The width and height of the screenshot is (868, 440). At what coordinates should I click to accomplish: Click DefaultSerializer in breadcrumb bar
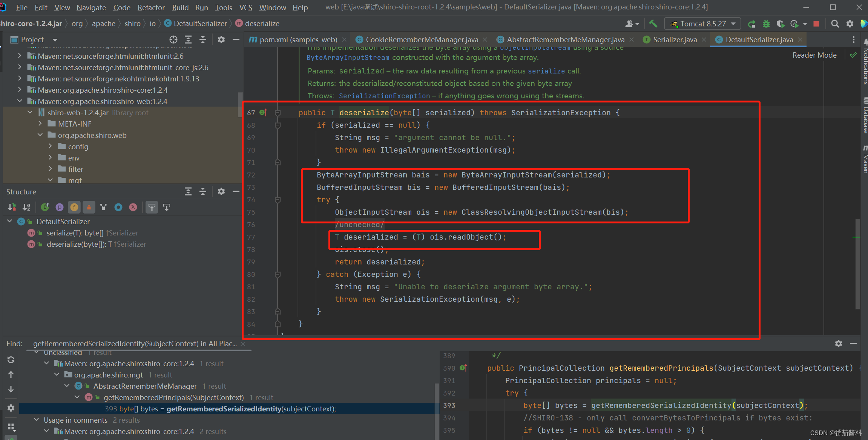point(200,23)
